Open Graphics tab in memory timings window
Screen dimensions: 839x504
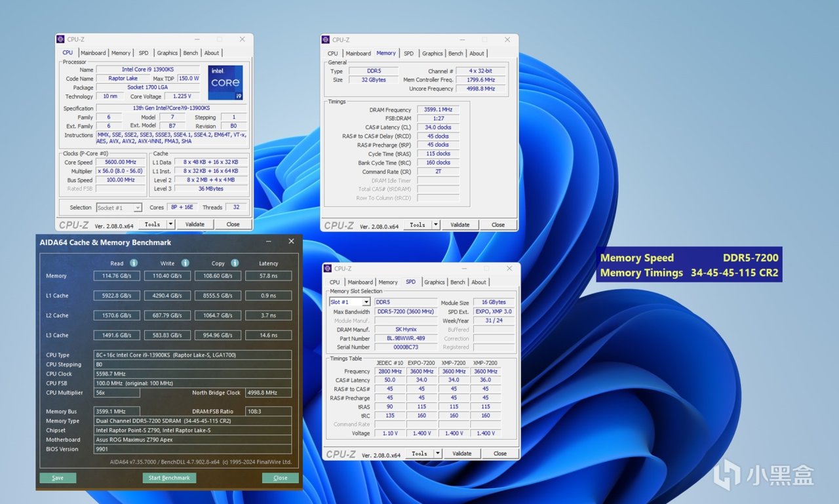tap(433, 54)
